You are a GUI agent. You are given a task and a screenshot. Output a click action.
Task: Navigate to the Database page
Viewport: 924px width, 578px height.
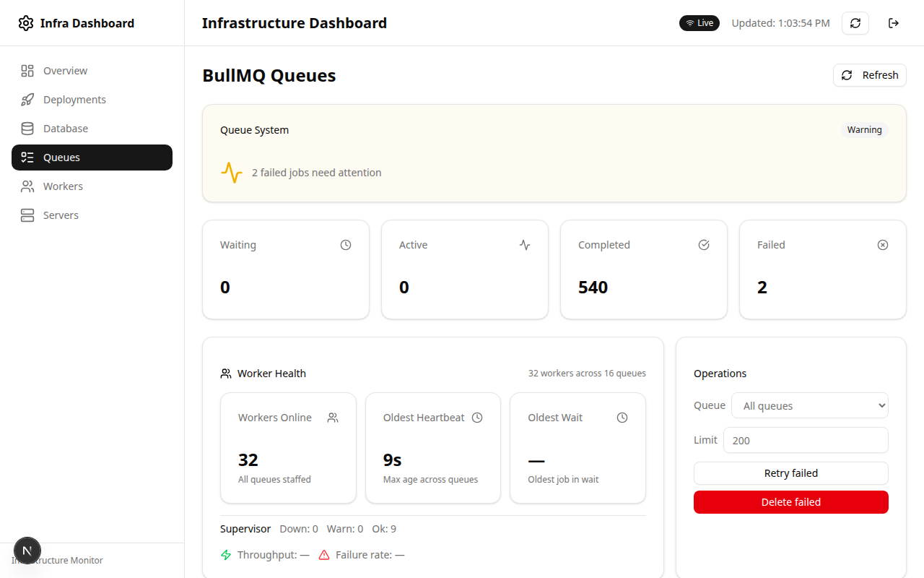pyautogui.click(x=92, y=129)
